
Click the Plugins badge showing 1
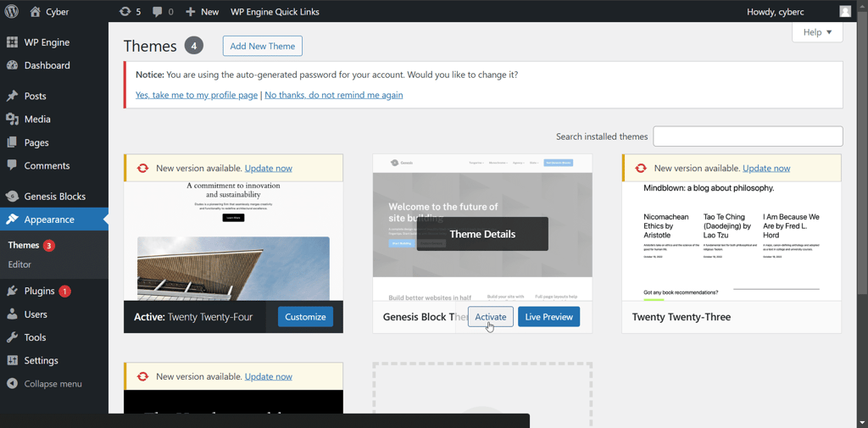[x=64, y=291]
